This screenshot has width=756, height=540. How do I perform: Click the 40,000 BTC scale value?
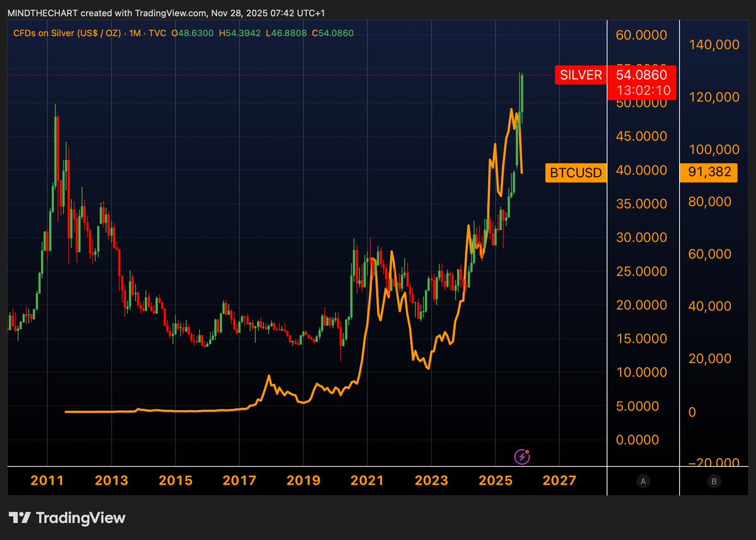[x=710, y=306]
